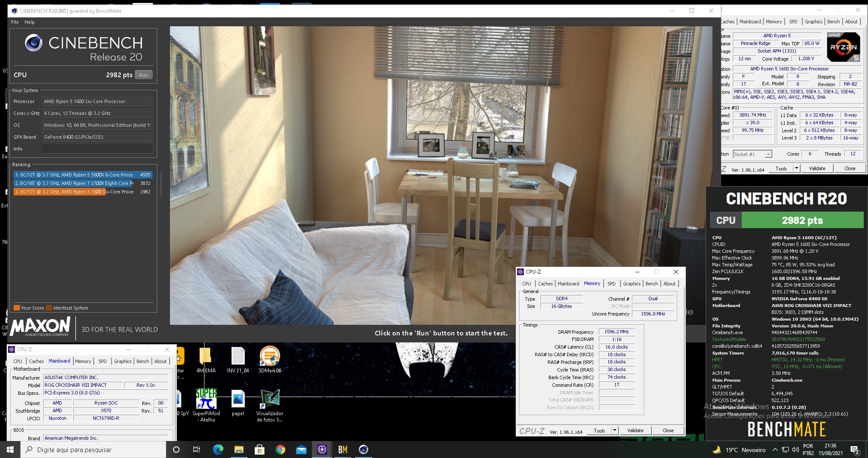Switch to CPU-Z via its taskbar icon
Viewport: 868px width, 458px height.
tap(322, 450)
